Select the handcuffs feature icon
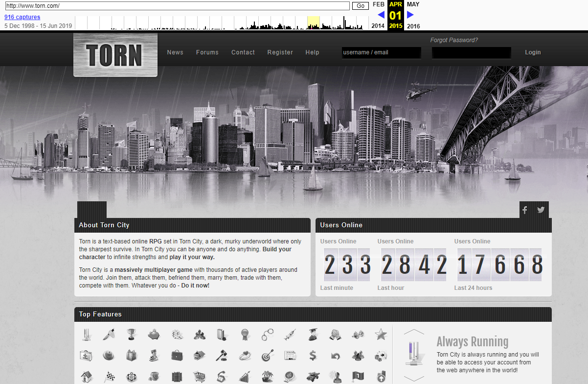Screen dimensions: 588x384 pyautogui.click(x=267, y=335)
